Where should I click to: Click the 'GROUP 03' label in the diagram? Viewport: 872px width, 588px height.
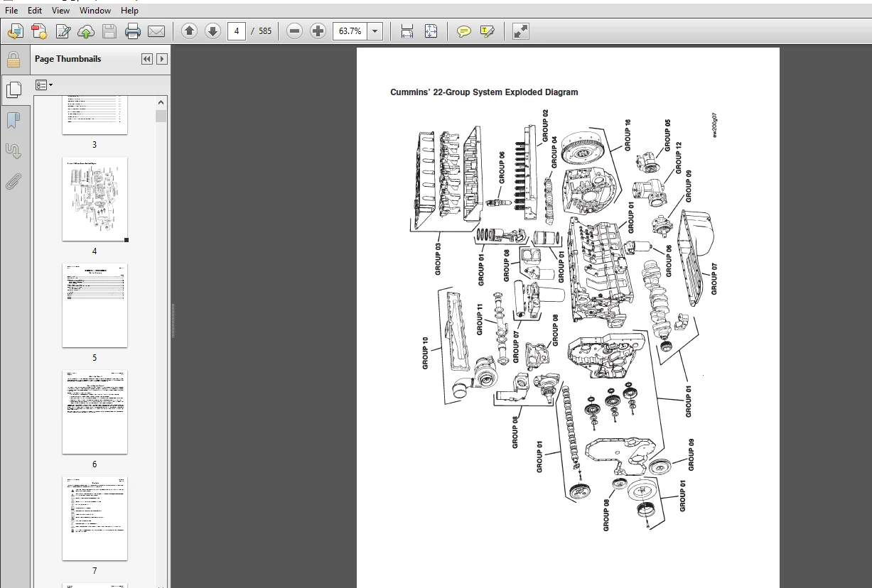coord(438,259)
